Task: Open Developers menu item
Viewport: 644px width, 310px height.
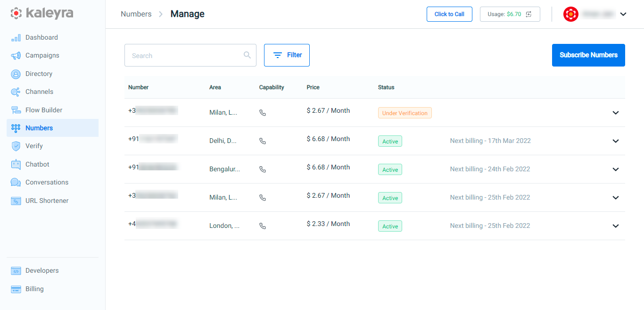Action: (52, 271)
